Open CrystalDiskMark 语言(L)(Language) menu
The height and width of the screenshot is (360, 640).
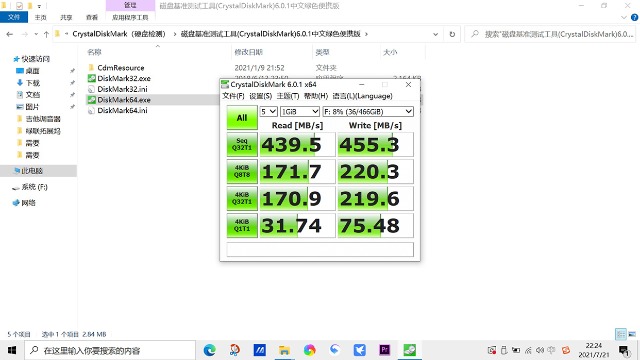362,96
